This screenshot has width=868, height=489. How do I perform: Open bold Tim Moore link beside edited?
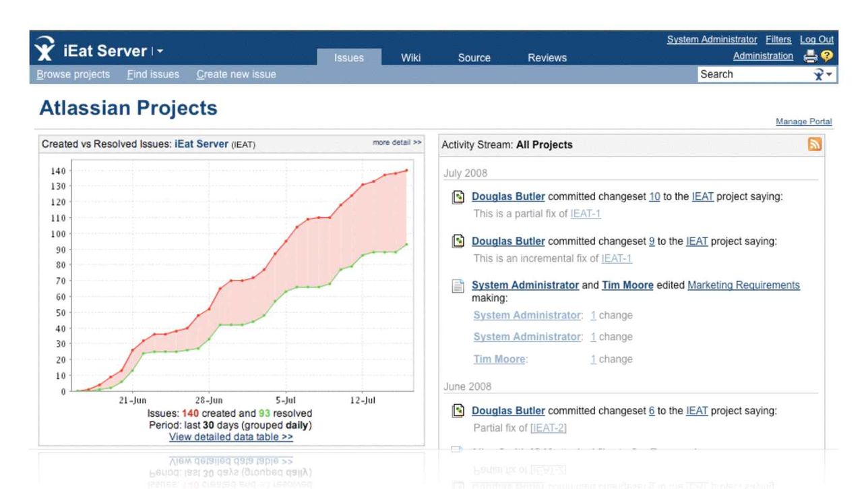click(627, 285)
